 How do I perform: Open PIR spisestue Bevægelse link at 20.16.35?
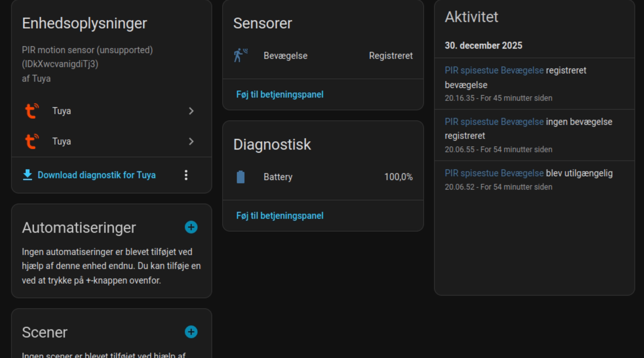point(494,70)
